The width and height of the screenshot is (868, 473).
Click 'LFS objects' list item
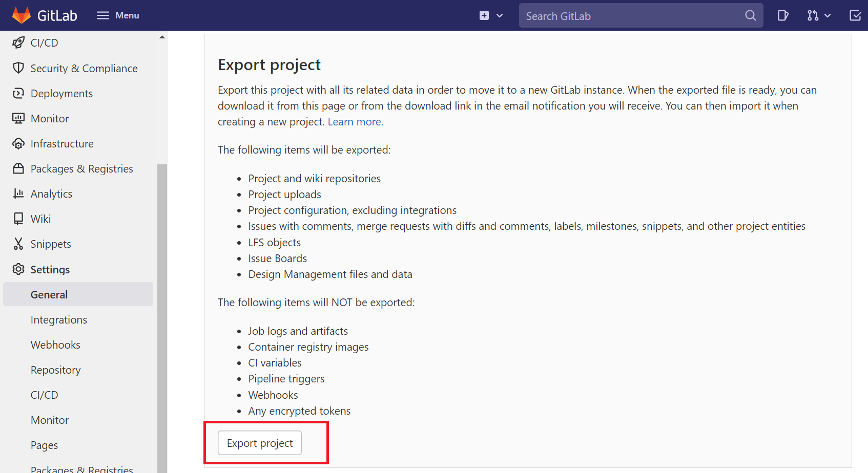275,242
